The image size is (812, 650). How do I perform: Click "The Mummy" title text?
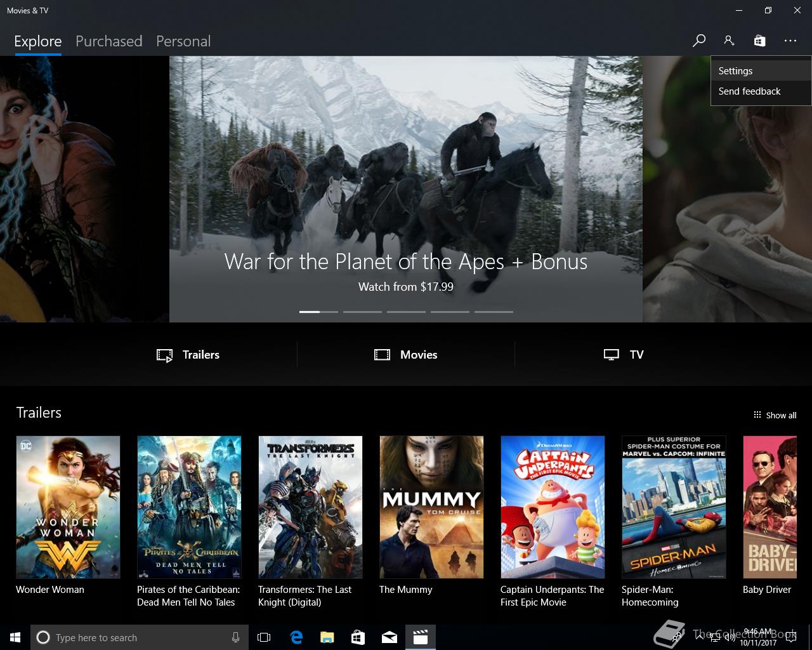406,590
